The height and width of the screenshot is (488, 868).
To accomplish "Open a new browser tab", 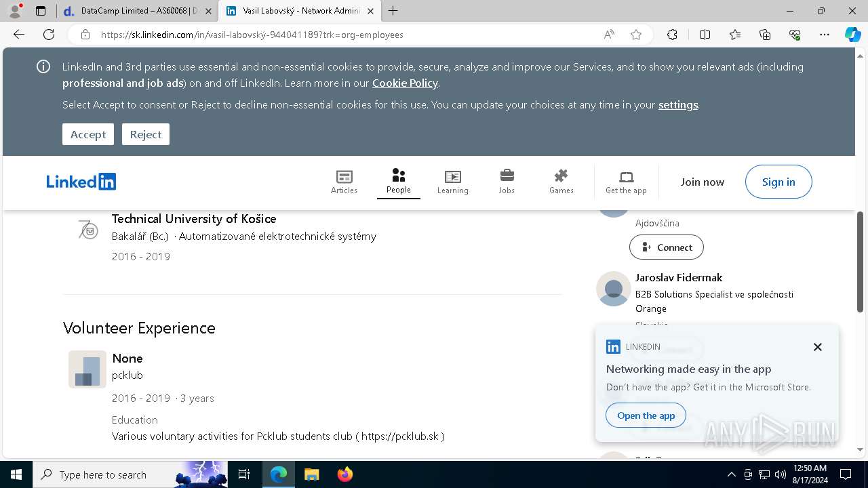I will pos(393,11).
